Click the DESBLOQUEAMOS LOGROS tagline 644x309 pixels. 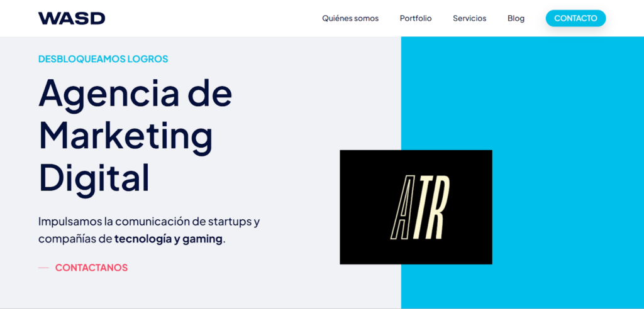point(103,59)
